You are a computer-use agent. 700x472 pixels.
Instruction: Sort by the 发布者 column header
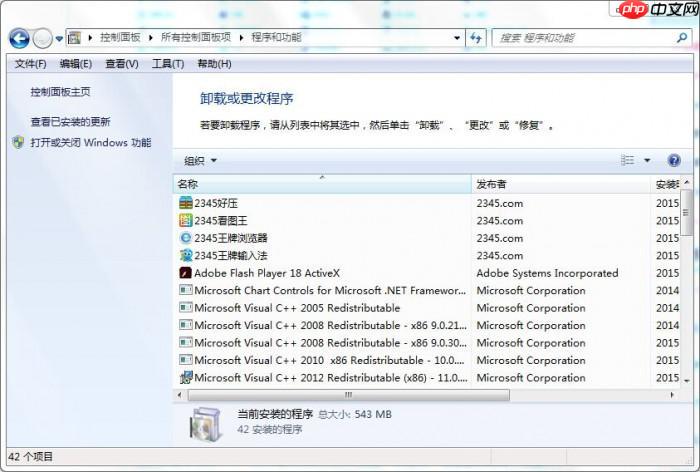[x=561, y=184]
